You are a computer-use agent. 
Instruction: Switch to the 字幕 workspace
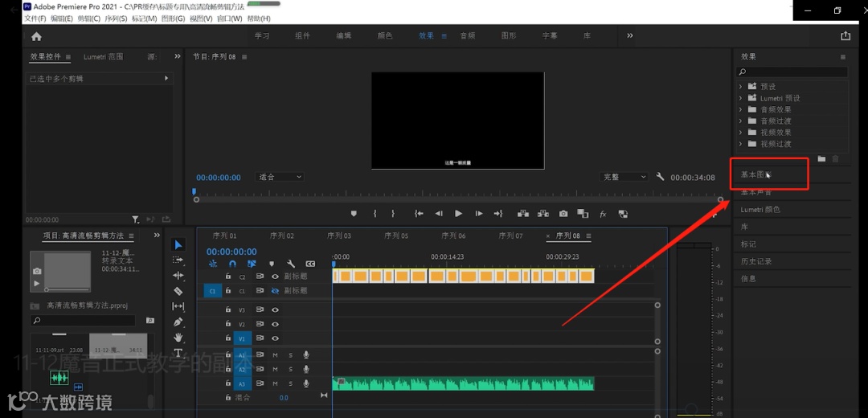pyautogui.click(x=550, y=35)
